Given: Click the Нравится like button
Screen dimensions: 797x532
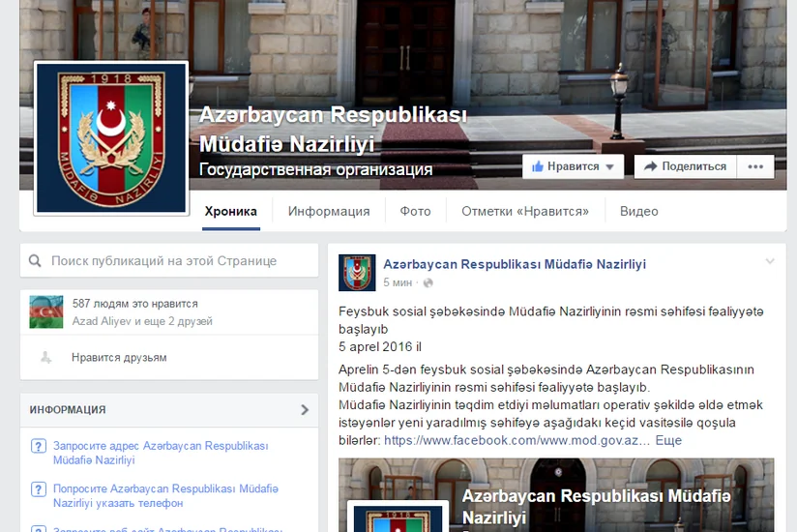Looking at the screenshot, I should point(573,166).
